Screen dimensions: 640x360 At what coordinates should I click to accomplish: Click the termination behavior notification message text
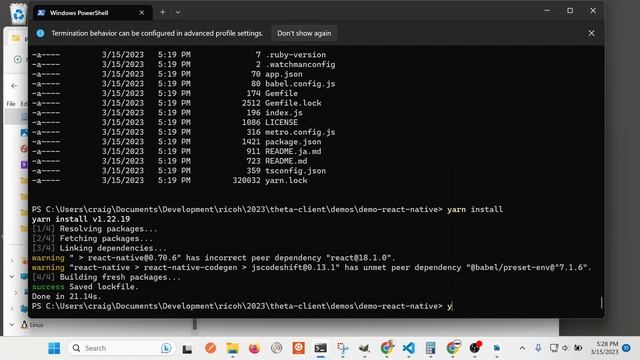click(x=157, y=33)
